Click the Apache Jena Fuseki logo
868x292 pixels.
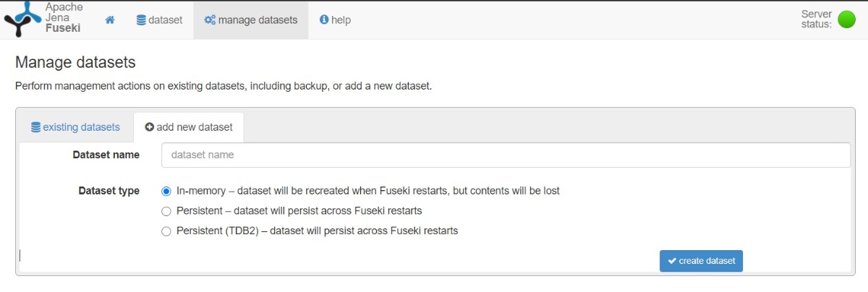tap(21, 20)
